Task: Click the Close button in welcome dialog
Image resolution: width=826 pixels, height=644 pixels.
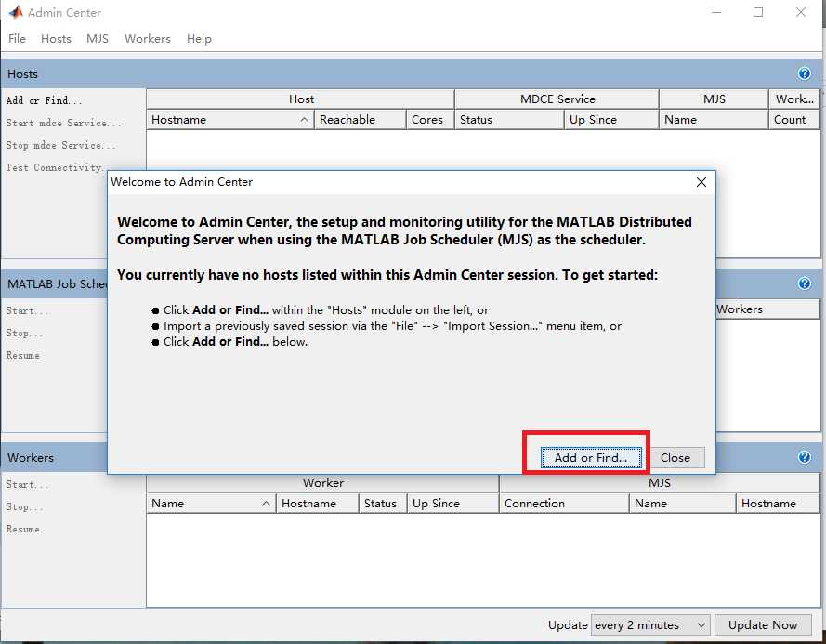Action: tap(675, 457)
